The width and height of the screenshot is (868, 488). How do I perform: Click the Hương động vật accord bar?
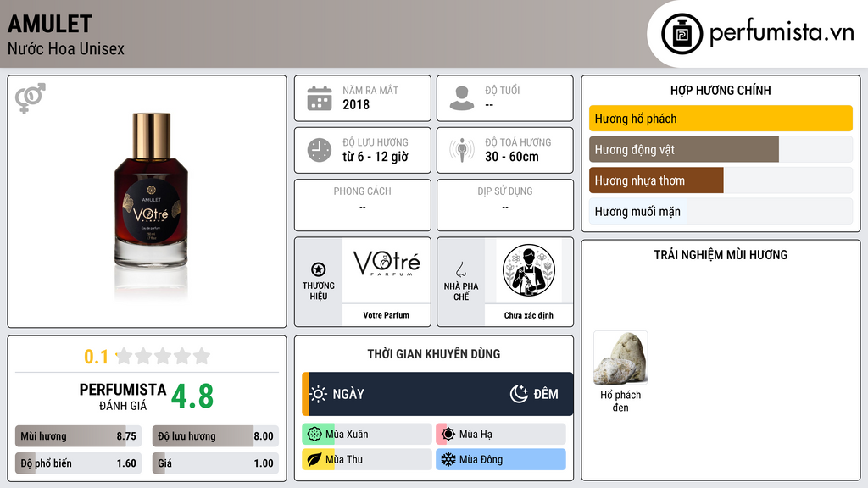point(721,149)
